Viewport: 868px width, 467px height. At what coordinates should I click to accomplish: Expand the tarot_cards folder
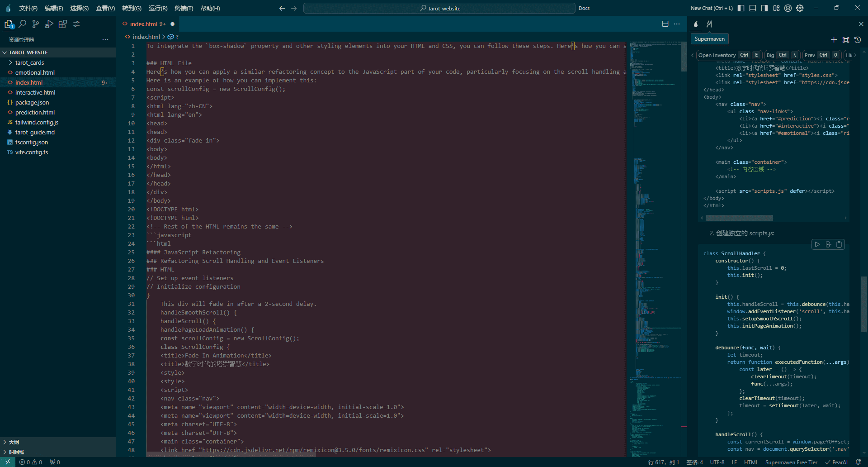click(x=58, y=62)
